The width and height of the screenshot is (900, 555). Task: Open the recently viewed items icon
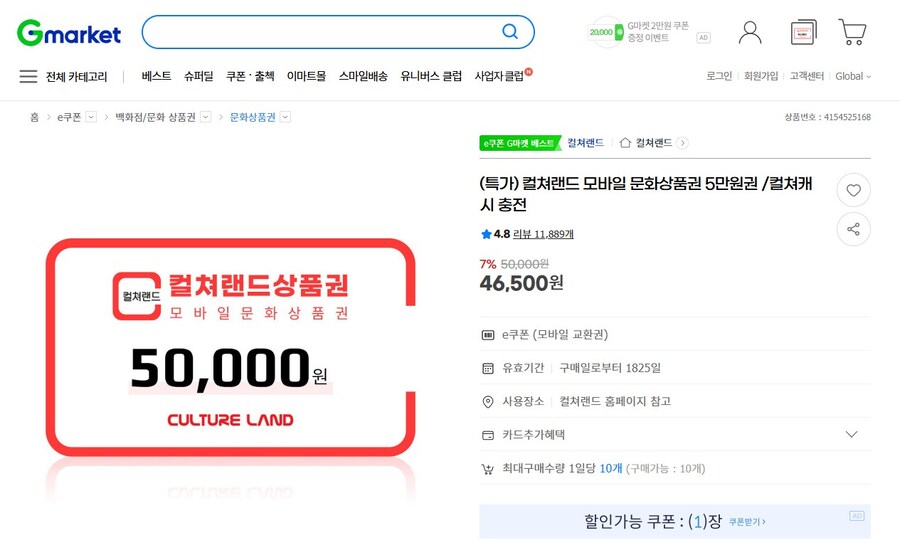point(804,32)
